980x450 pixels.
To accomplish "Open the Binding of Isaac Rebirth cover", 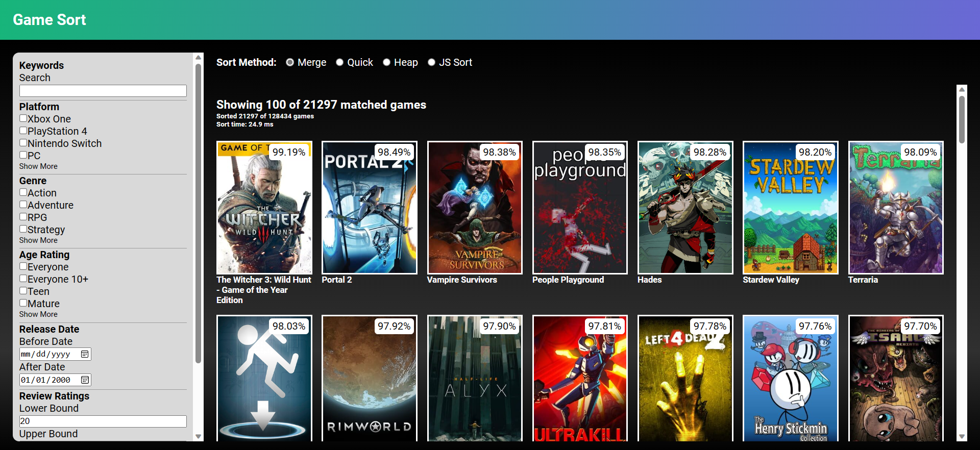I will point(896,378).
